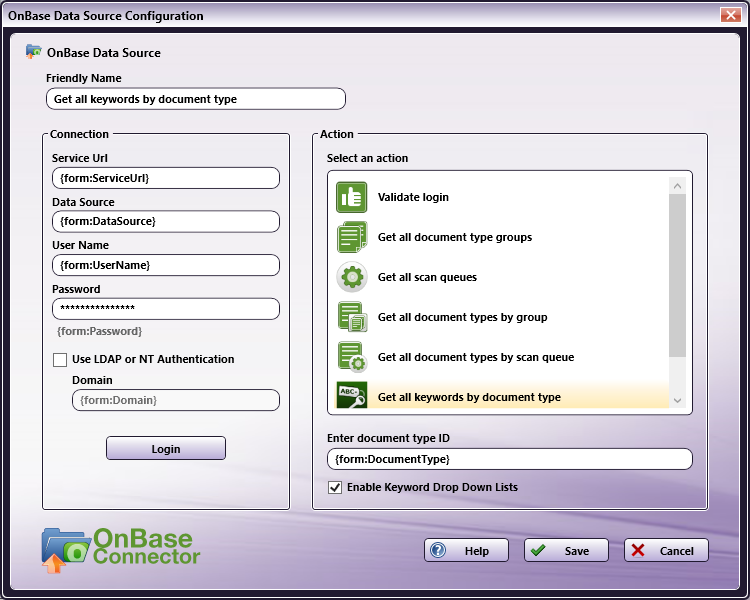The image size is (750, 600).
Task: Click the action list scroll down arrow
Action: [677, 400]
